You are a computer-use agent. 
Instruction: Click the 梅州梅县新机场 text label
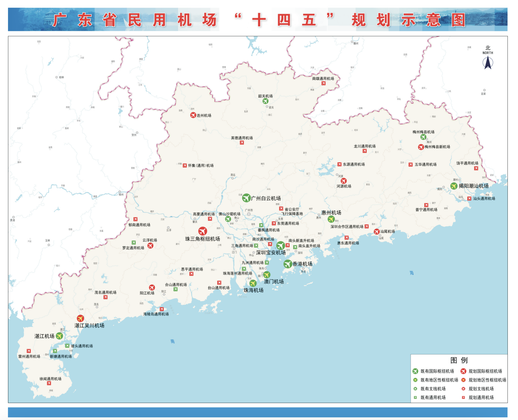pos(437,147)
